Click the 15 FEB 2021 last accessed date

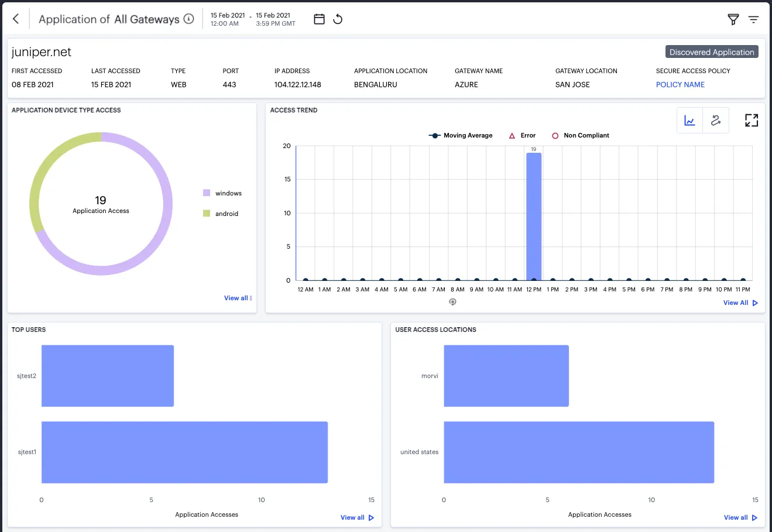111,84
